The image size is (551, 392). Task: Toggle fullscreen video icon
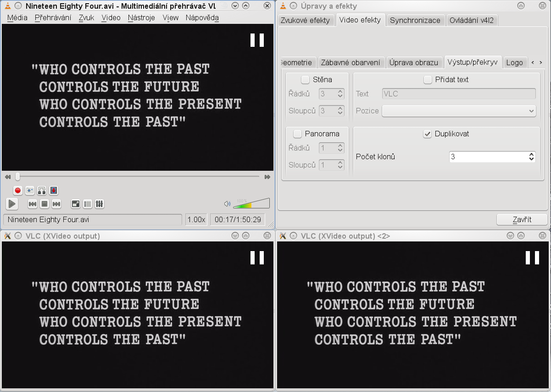click(76, 204)
